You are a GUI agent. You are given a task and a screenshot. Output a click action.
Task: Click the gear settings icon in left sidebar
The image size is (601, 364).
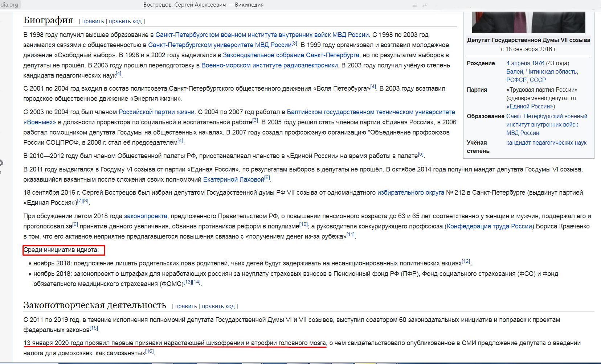click(x=1, y=163)
